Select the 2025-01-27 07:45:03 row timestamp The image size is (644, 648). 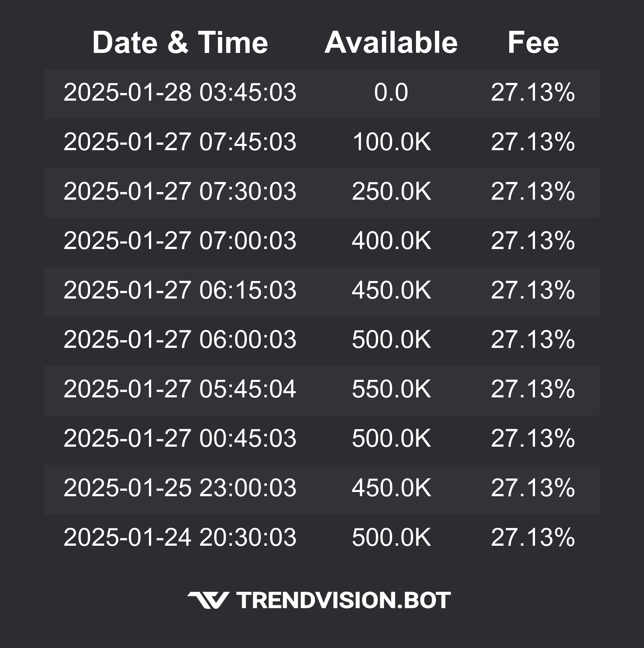click(x=180, y=142)
